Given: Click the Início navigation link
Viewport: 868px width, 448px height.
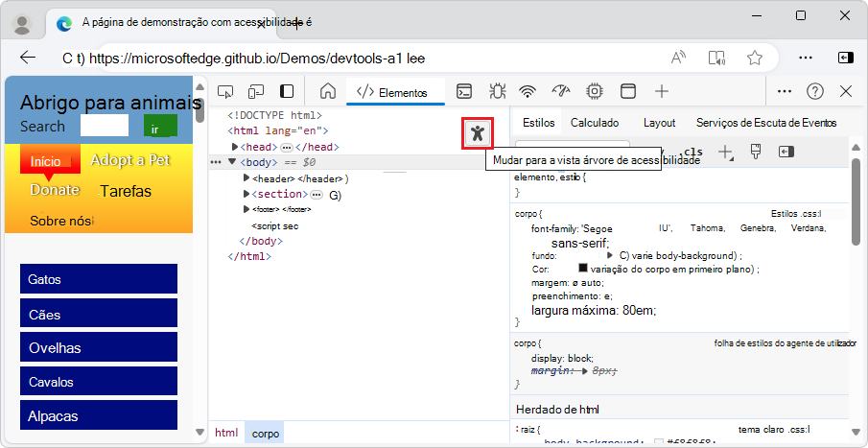Looking at the screenshot, I should coord(51,159).
